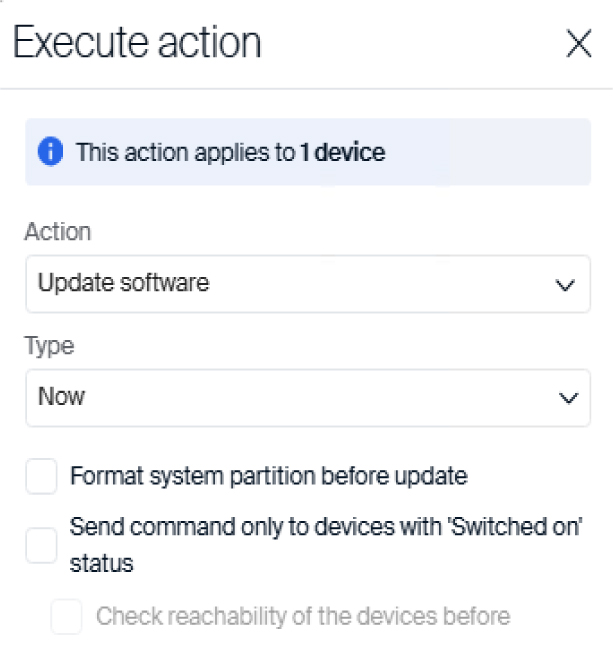Click the 'Format system partition before update' label
Image resolution: width=613 pixels, height=647 pixels.
(268, 477)
